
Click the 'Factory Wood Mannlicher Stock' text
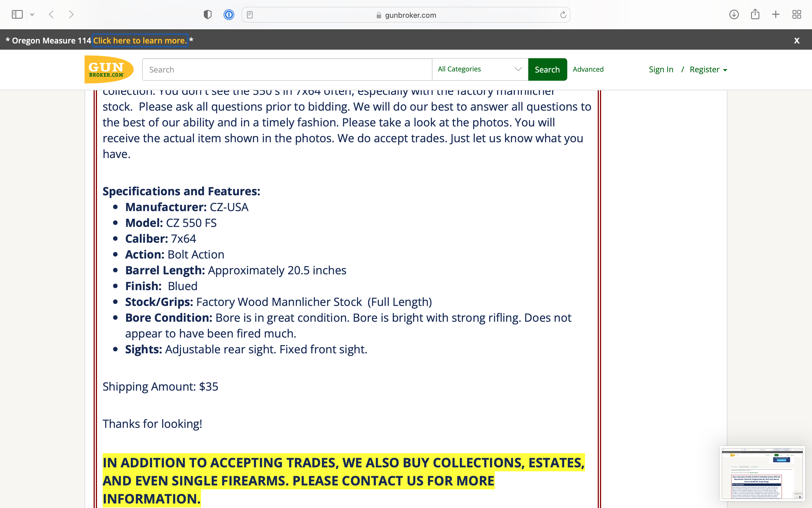[x=279, y=302]
